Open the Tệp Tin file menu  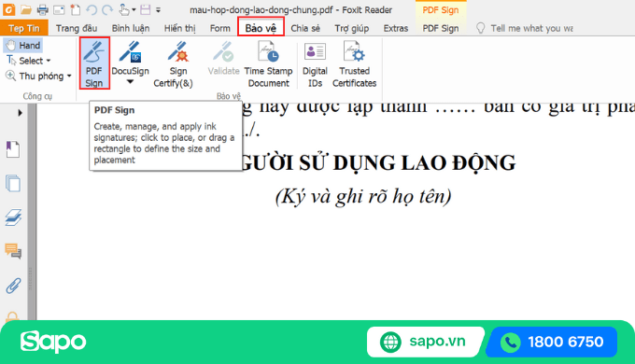[24, 28]
